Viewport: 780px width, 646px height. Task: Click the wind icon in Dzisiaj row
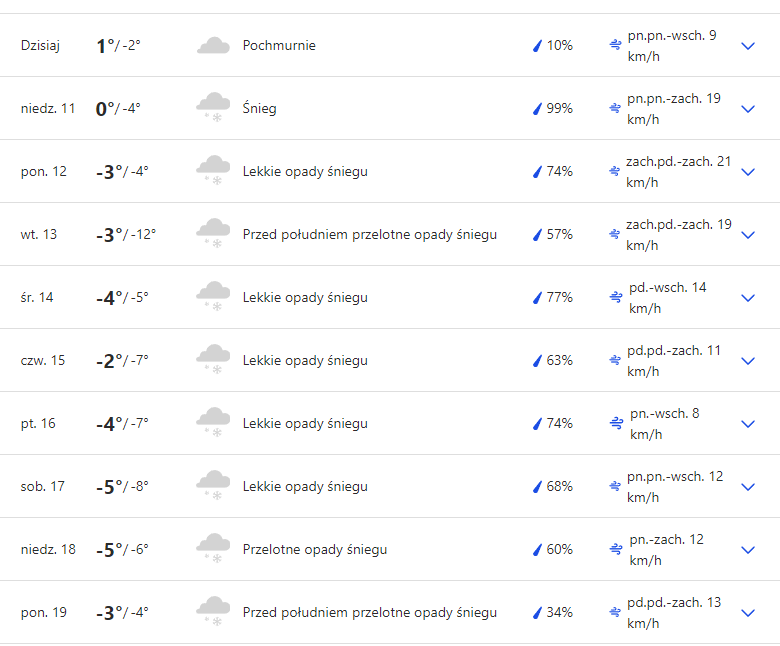pos(616,45)
